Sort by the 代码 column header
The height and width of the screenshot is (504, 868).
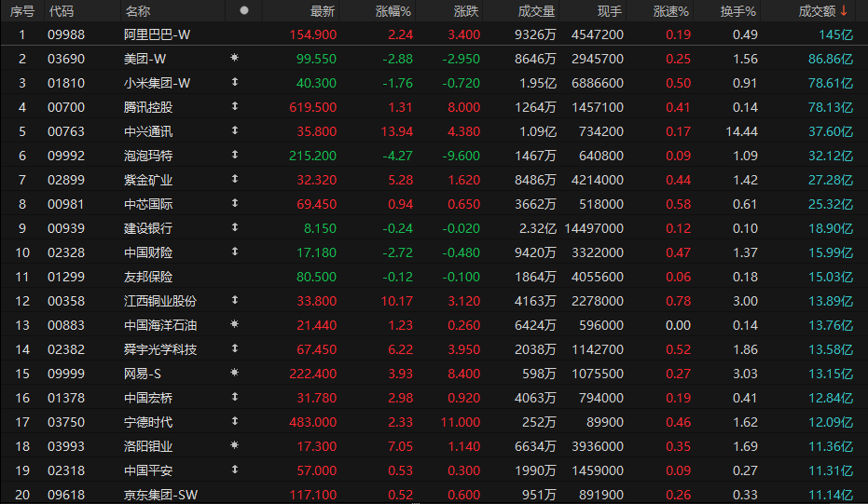pyautogui.click(x=61, y=11)
